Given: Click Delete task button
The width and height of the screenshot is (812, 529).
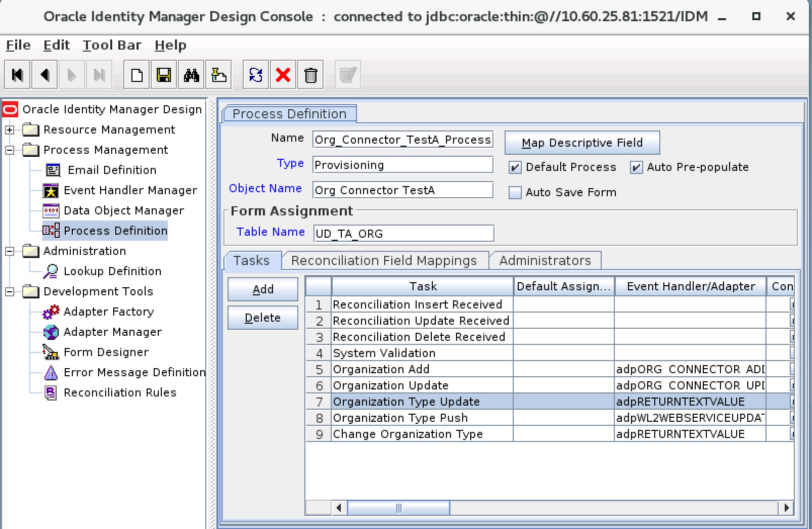Looking at the screenshot, I should coord(262,318).
